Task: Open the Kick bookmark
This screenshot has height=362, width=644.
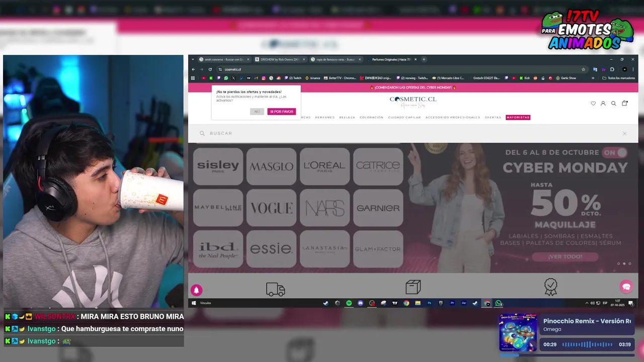Action: coord(525,78)
